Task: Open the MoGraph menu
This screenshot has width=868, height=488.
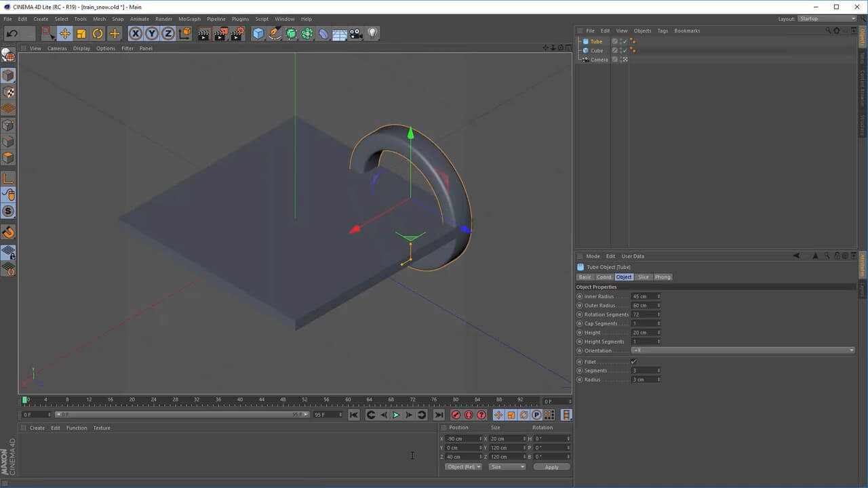Action: point(189,19)
